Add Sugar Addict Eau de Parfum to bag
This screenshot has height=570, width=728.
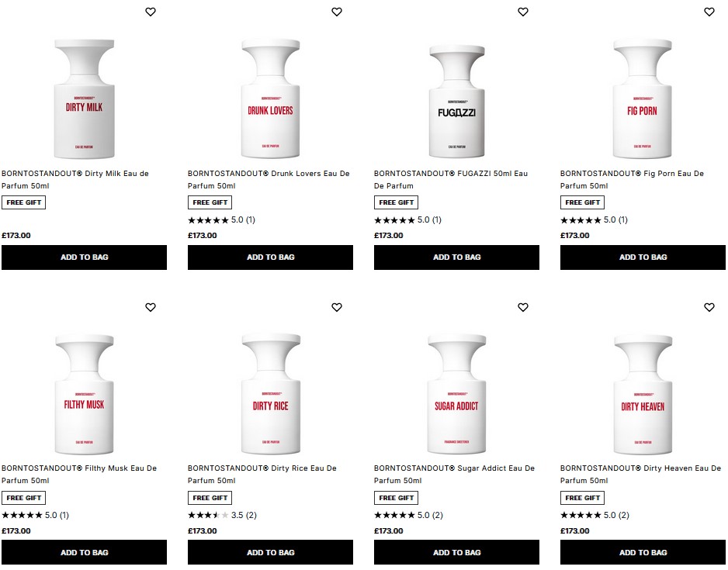point(456,552)
